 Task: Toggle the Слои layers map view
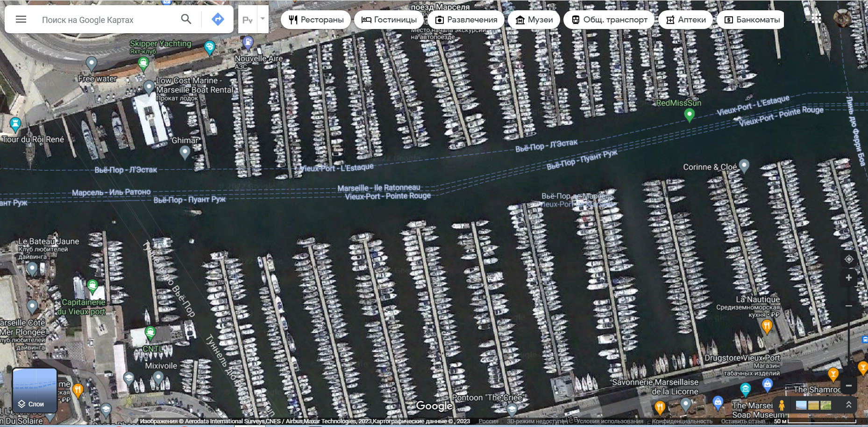pyautogui.click(x=35, y=391)
